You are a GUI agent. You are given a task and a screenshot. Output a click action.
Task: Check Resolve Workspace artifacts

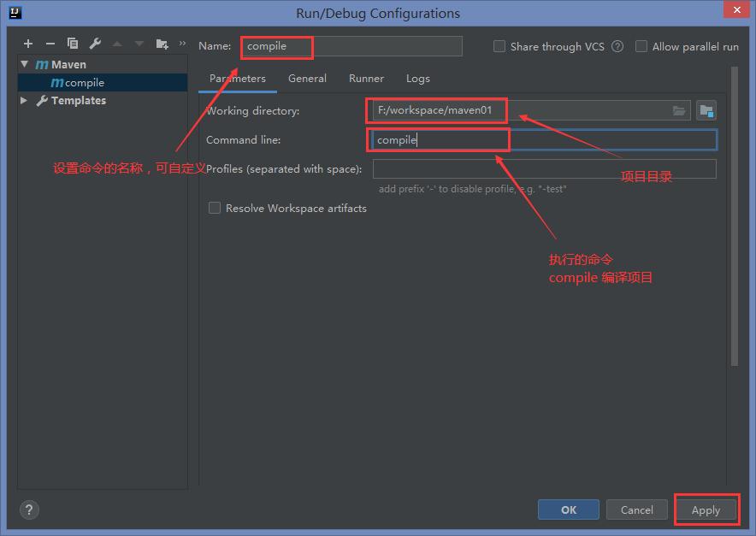coord(215,208)
